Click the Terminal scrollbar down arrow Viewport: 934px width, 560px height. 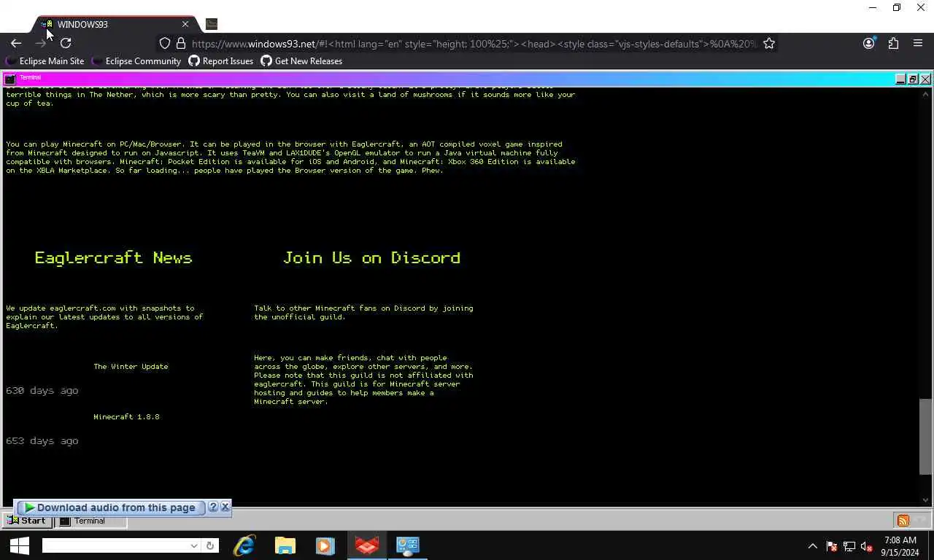click(925, 499)
